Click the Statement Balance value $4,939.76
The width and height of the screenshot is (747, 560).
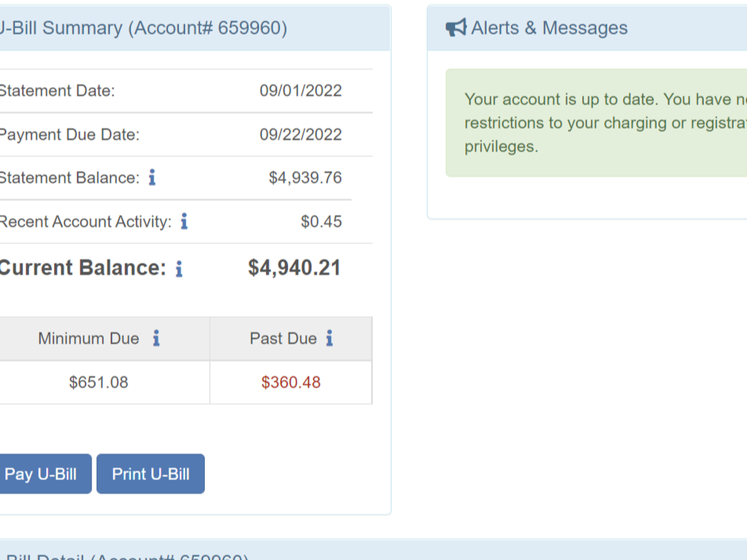click(x=305, y=178)
